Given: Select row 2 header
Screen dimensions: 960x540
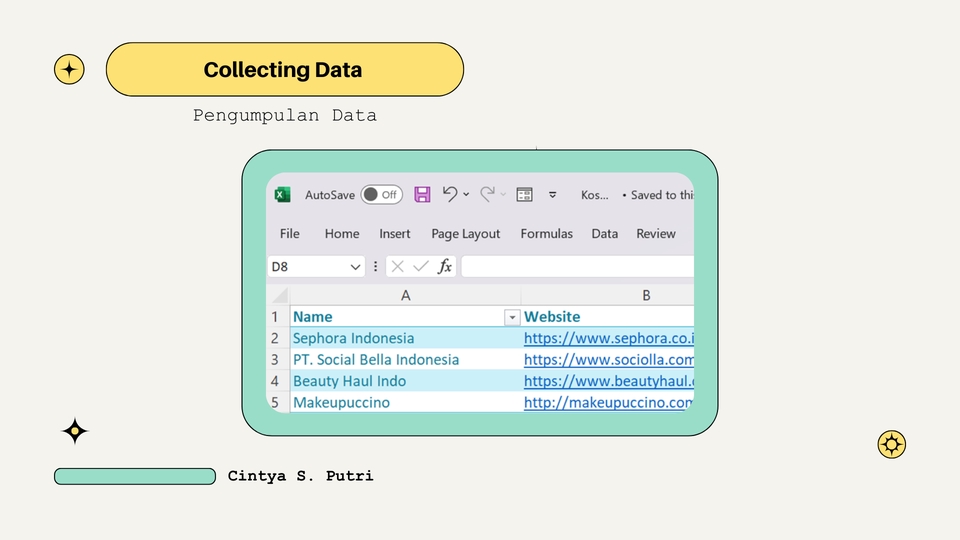Looking at the screenshot, I should [x=276, y=338].
